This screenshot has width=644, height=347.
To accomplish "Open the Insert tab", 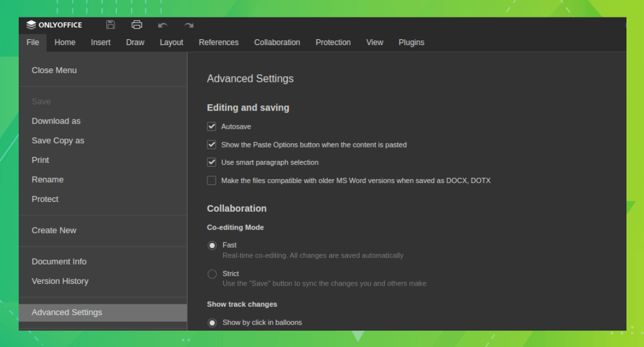I will click(101, 42).
